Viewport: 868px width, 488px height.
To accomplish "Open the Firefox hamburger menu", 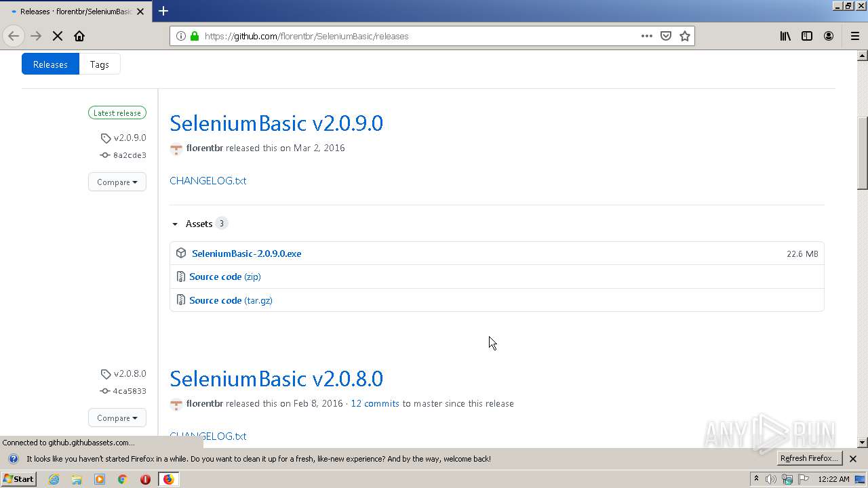I will (x=855, y=36).
